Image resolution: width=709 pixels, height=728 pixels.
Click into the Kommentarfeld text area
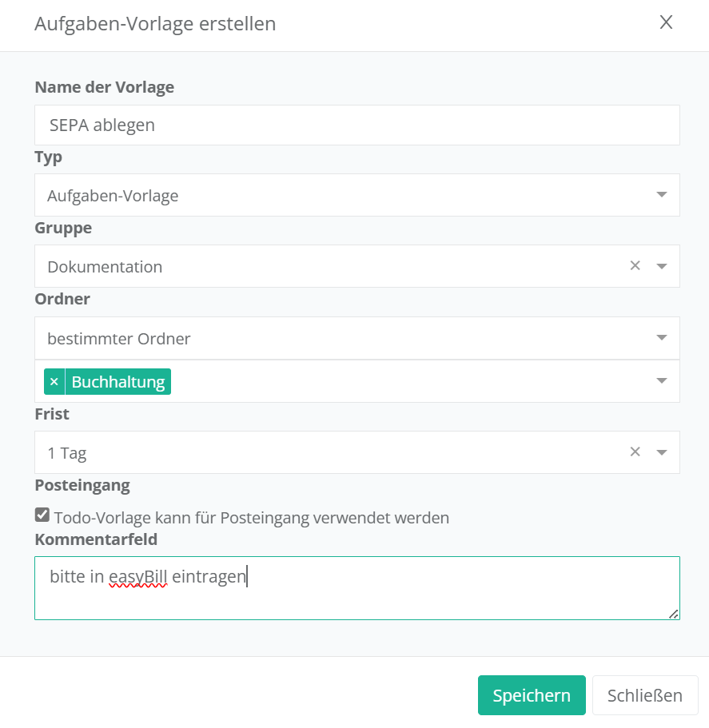coord(356,595)
